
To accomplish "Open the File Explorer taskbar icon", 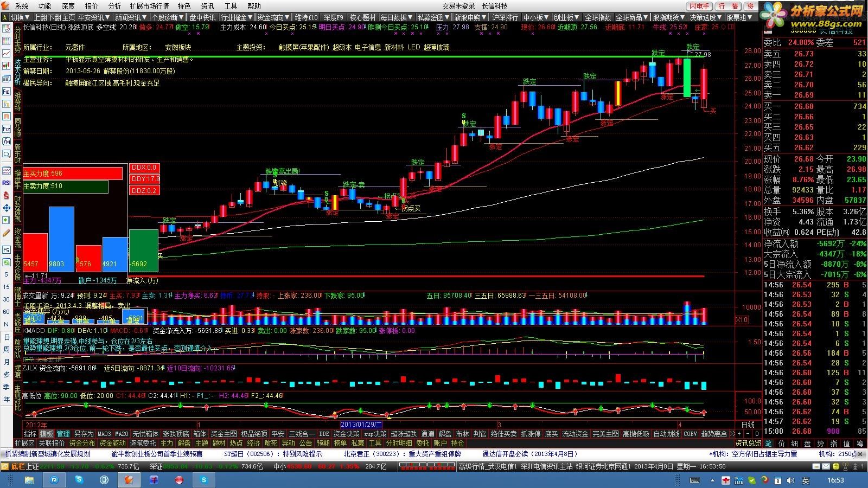I will point(29,480).
